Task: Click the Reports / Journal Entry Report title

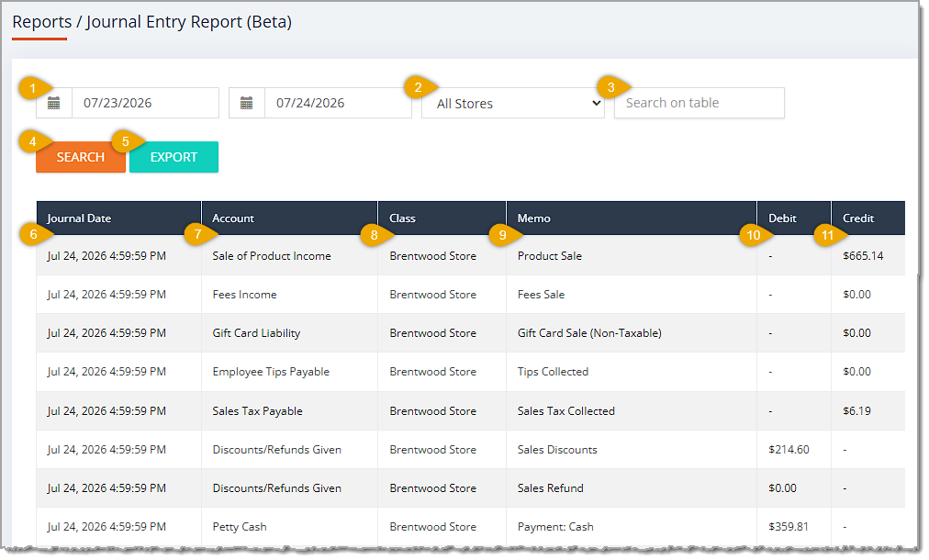Action: (x=152, y=22)
